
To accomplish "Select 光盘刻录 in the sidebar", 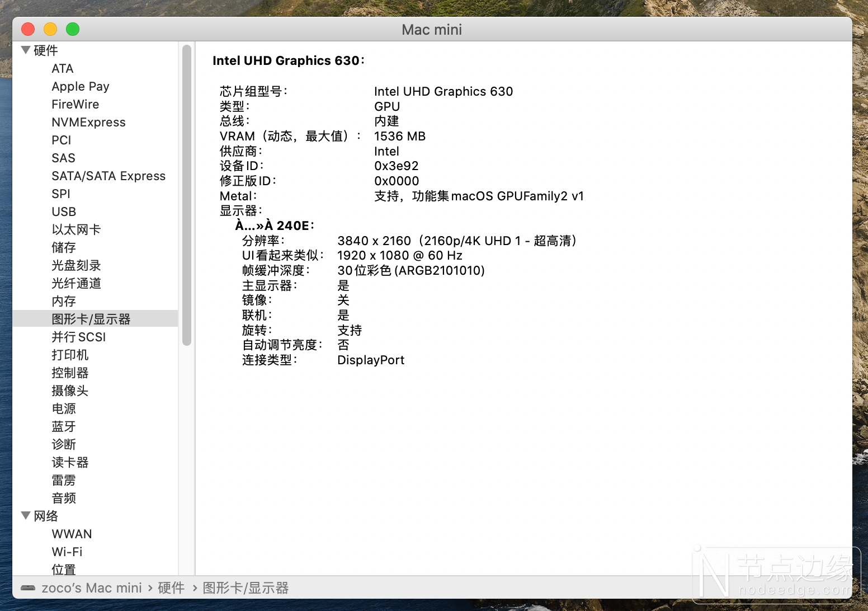I will tap(76, 265).
